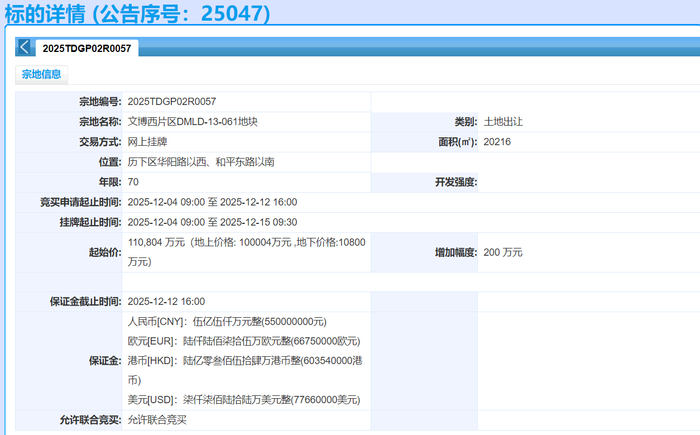The height and width of the screenshot is (435, 700).
Task: Click the 宗地编号 field label
Action: (x=100, y=101)
